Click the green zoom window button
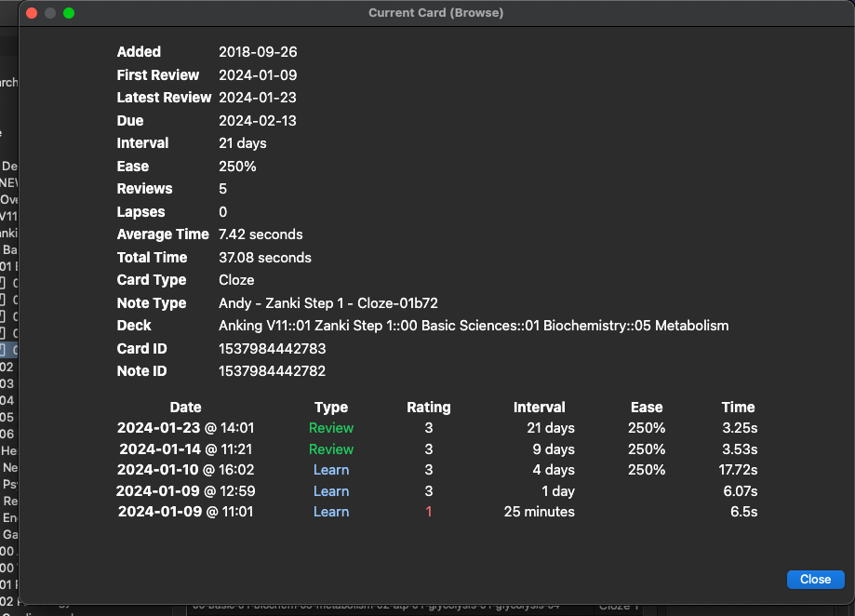The width and height of the screenshot is (855, 616). coord(69,13)
